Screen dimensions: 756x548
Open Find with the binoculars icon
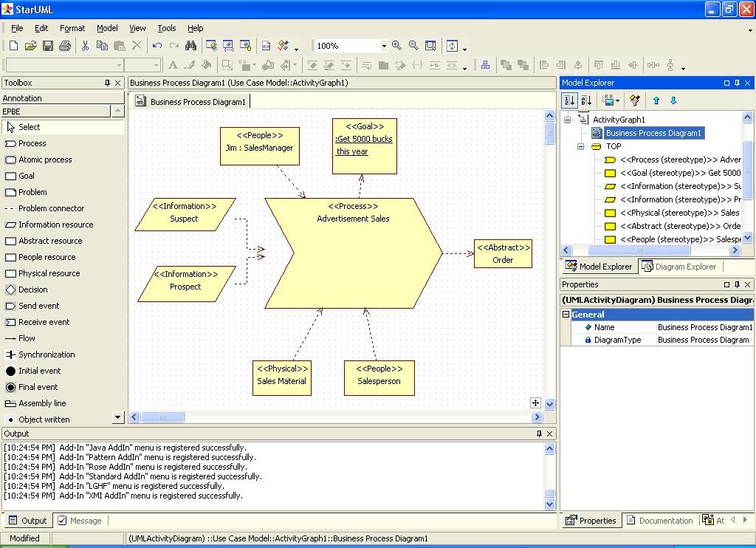191,46
